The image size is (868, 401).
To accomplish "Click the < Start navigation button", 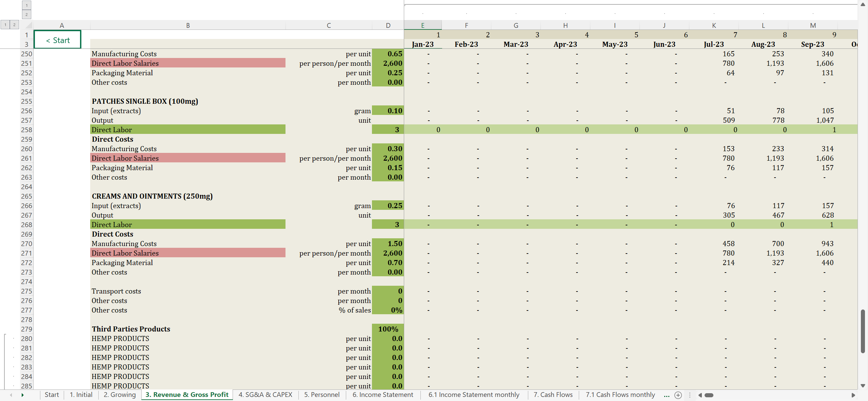I will coord(58,40).
